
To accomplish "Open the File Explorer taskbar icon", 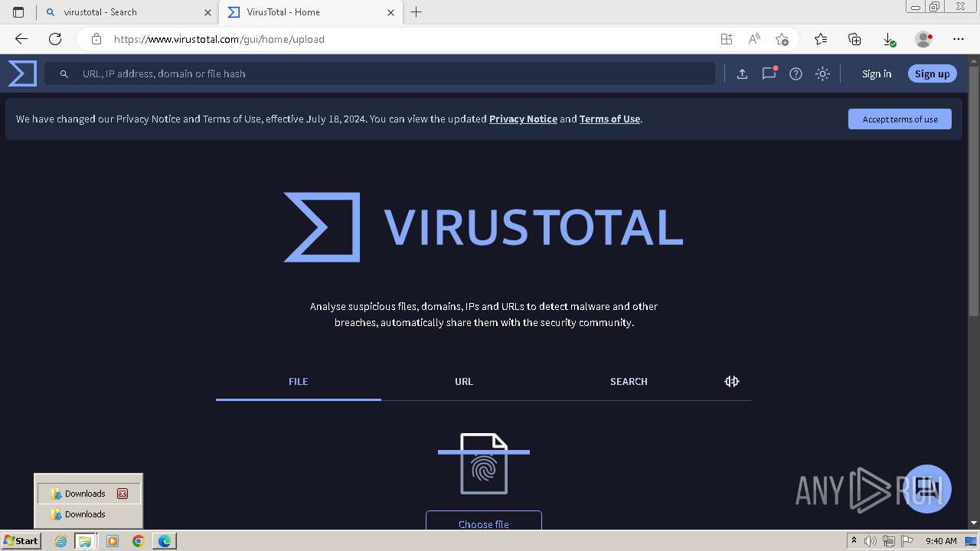I will click(x=85, y=541).
